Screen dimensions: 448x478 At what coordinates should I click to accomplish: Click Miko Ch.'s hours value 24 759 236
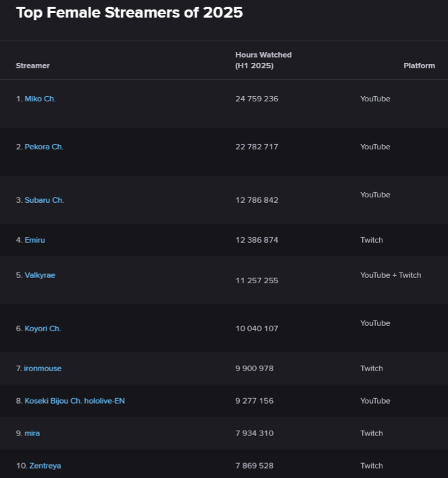coord(257,99)
